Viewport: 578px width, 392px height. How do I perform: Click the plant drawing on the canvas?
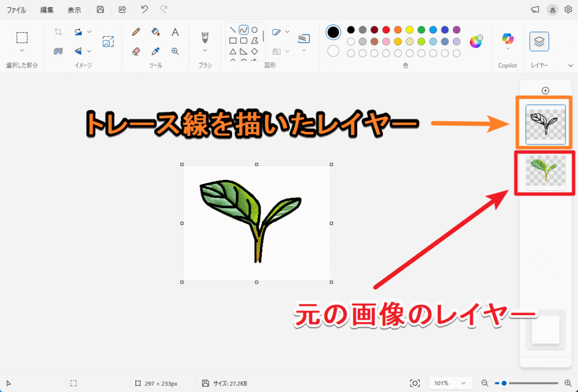[251, 221]
